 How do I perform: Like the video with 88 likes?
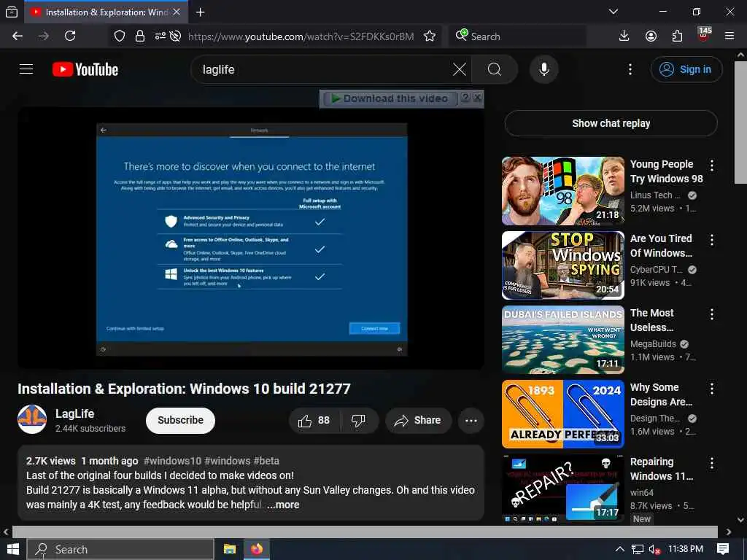click(314, 421)
